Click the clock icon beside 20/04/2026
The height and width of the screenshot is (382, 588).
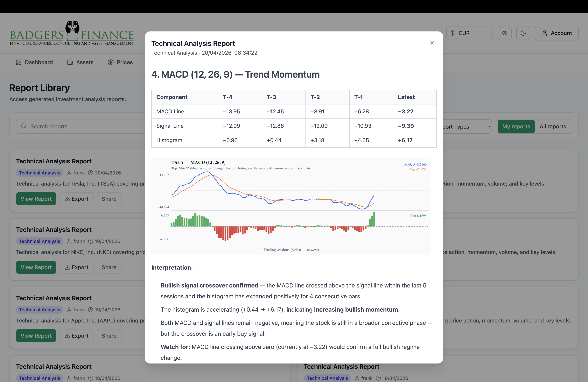(x=91, y=173)
